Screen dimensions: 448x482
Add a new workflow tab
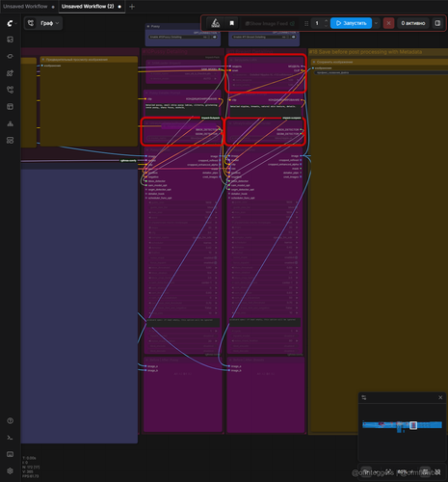[132, 7]
